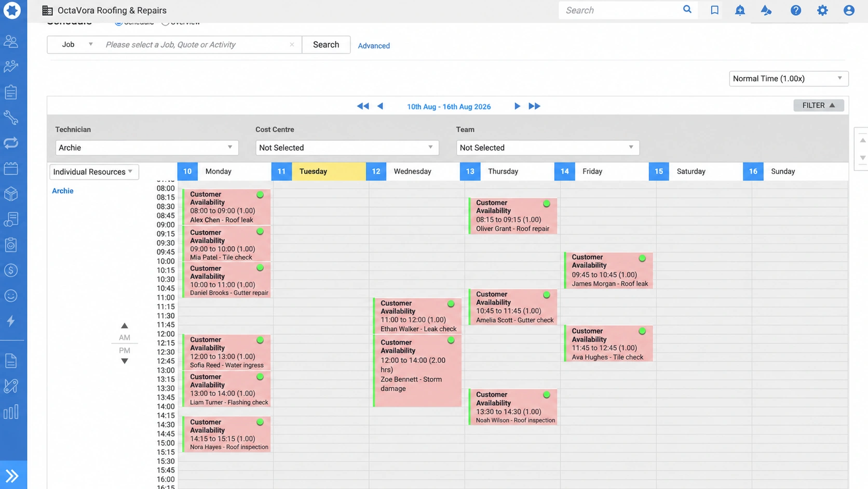The image size is (868, 489).
Task: Clear the job field with the x
Action: pos(292,45)
